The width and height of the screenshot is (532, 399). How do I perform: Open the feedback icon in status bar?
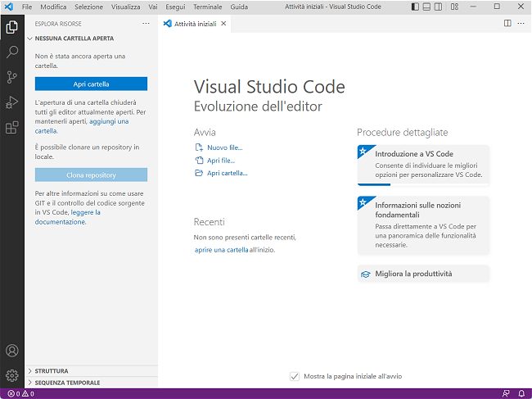point(506,394)
